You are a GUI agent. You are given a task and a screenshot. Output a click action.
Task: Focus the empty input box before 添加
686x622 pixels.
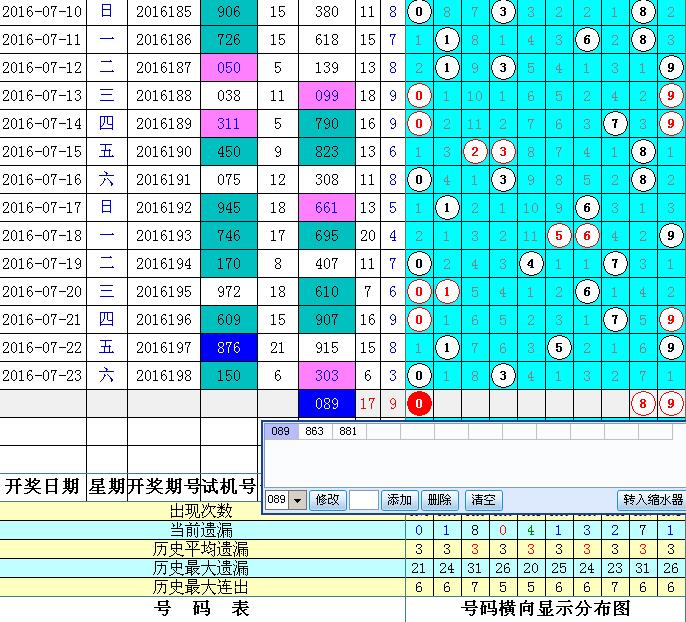click(363, 500)
